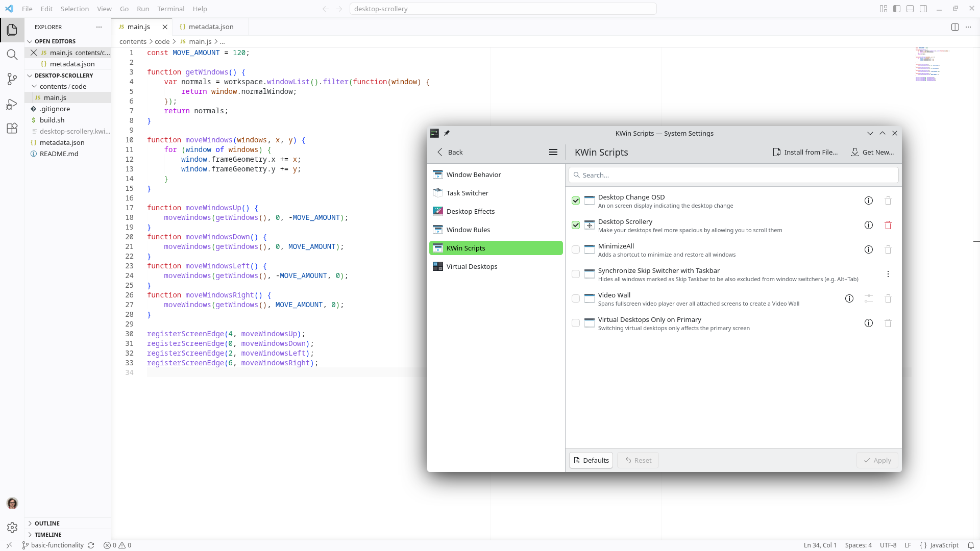Select Window Behavior in settings sidebar
The image size is (980, 551).
(x=496, y=174)
